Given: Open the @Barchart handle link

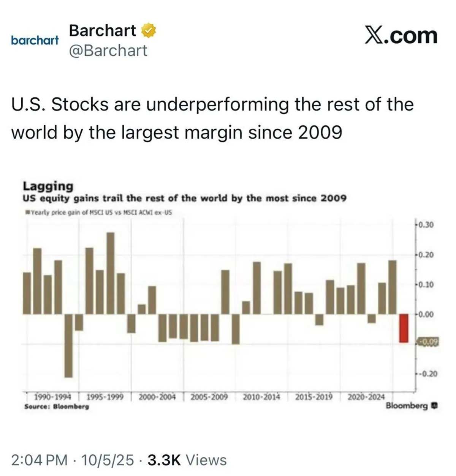Looking at the screenshot, I should pyautogui.click(x=108, y=50).
